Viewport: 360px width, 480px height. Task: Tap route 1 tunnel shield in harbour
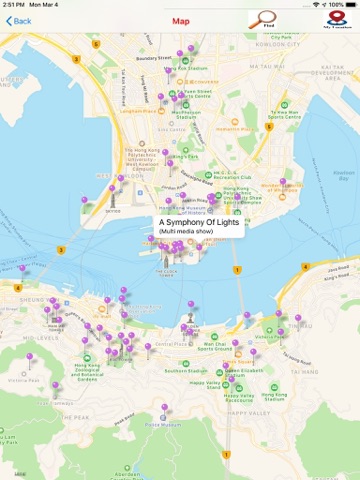pos(237,270)
